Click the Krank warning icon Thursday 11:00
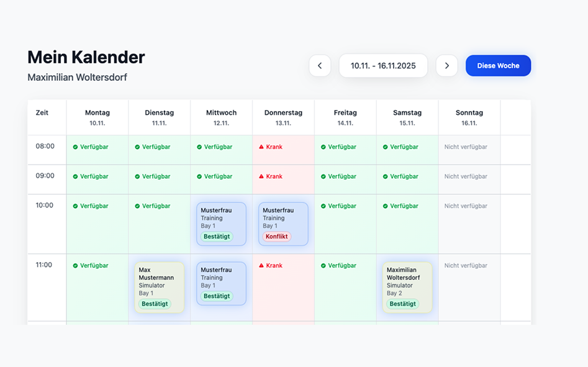 pyautogui.click(x=261, y=266)
